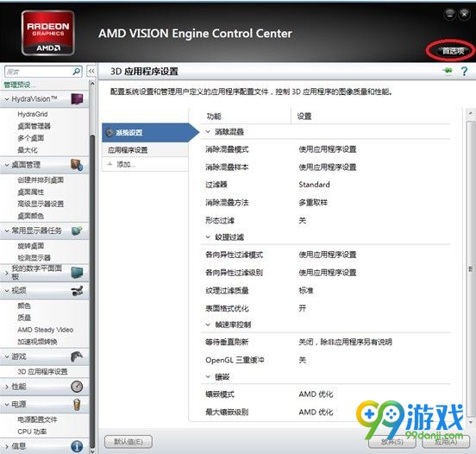476x454 pixels.
Task: Open 加速视频转换 in sidebar
Action: point(37,342)
